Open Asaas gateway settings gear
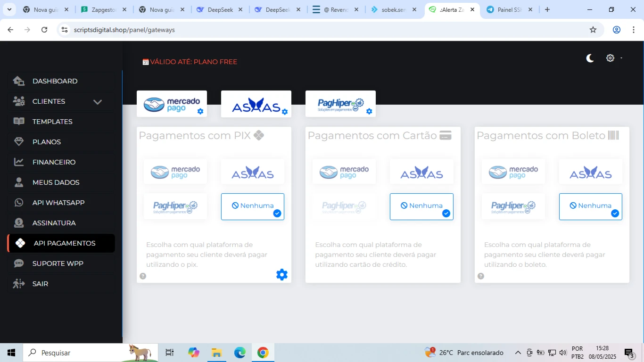The image size is (644, 362). 285,112
